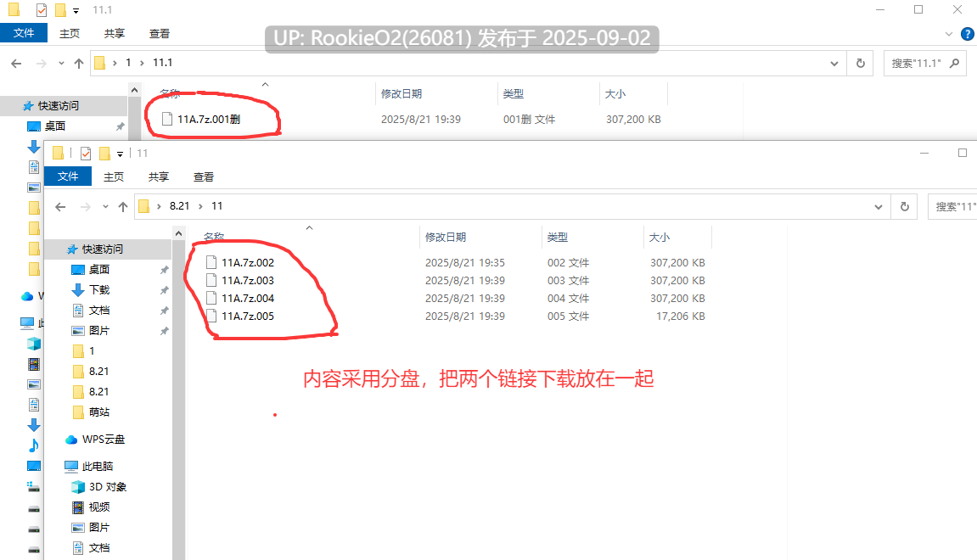This screenshot has width=977, height=560.
Task: Click the 11A.7z.002 file icon
Action: click(x=211, y=262)
